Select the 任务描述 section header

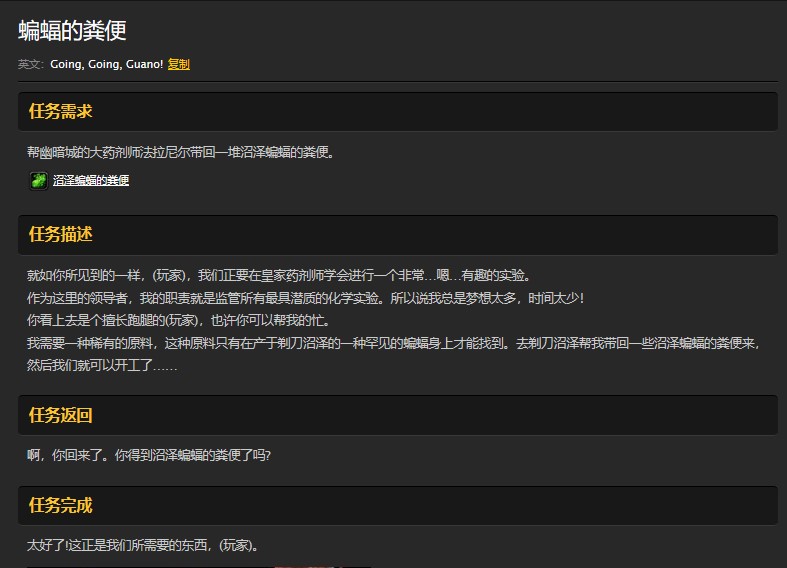coord(61,235)
